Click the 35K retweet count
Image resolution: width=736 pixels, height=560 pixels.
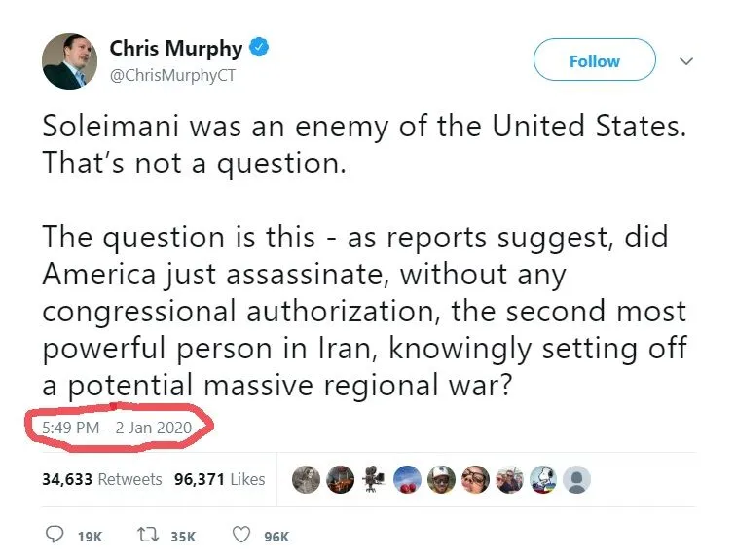pos(183,536)
